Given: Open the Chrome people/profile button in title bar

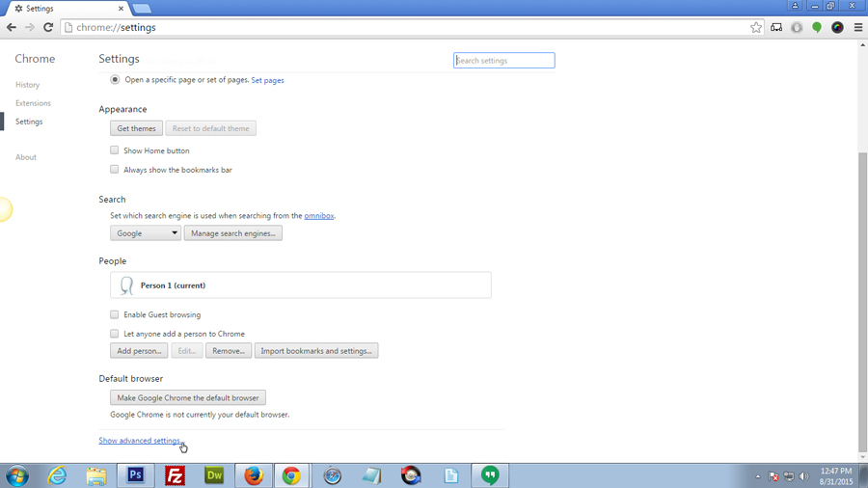Looking at the screenshot, I should coord(795,6).
